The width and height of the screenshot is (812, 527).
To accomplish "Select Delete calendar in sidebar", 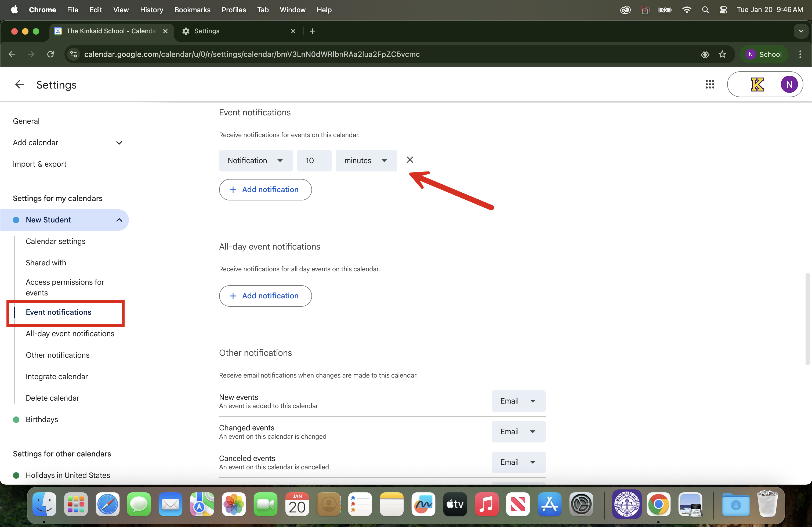I will [x=52, y=398].
